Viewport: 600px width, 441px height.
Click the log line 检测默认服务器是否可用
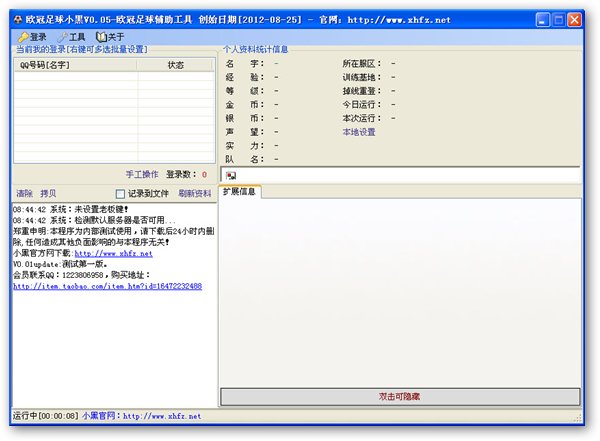[x=94, y=220]
